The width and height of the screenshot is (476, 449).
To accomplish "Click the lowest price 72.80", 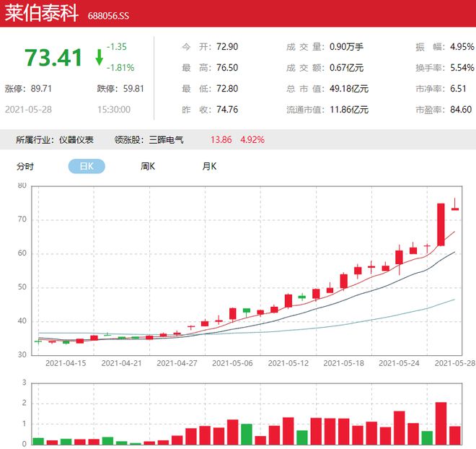I will 227,89.
